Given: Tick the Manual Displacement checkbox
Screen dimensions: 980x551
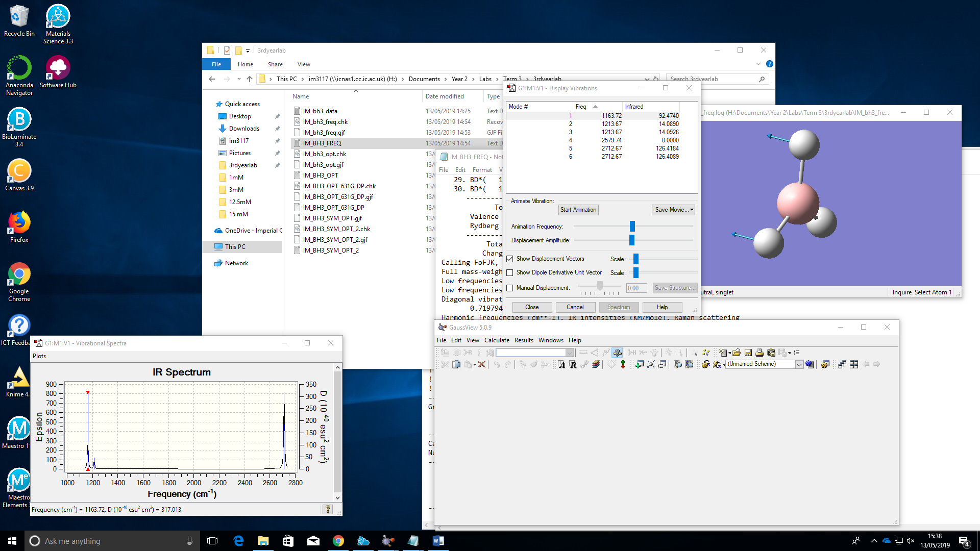Looking at the screenshot, I should click(510, 288).
